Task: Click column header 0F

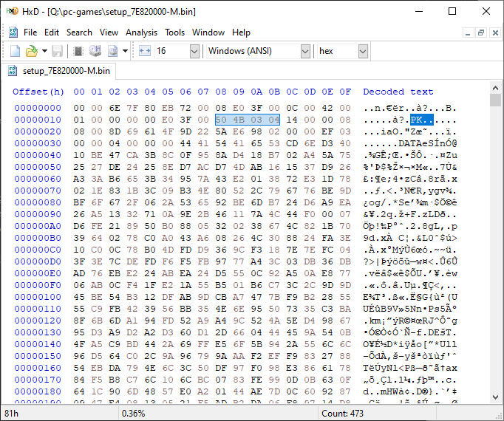Action: coord(345,92)
